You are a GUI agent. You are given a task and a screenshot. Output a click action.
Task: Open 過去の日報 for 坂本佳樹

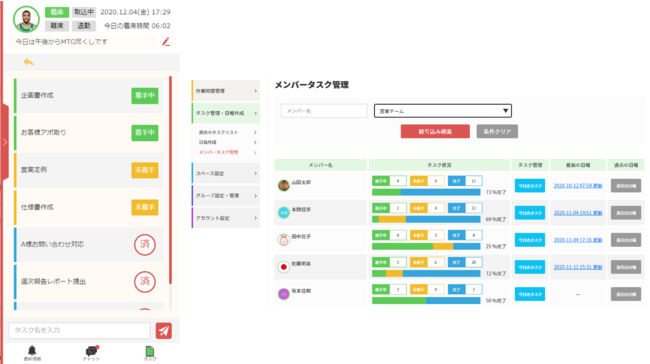click(626, 294)
